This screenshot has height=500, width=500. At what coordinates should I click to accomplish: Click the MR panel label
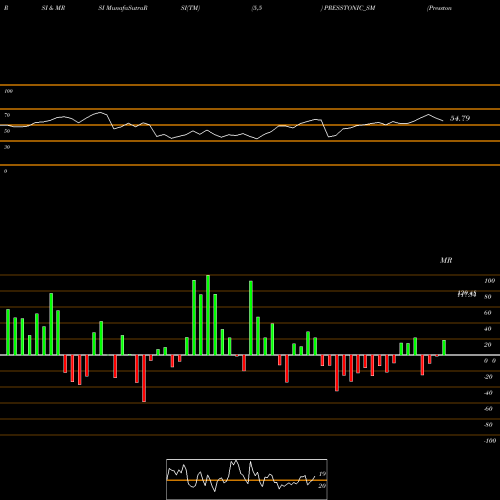[446, 260]
